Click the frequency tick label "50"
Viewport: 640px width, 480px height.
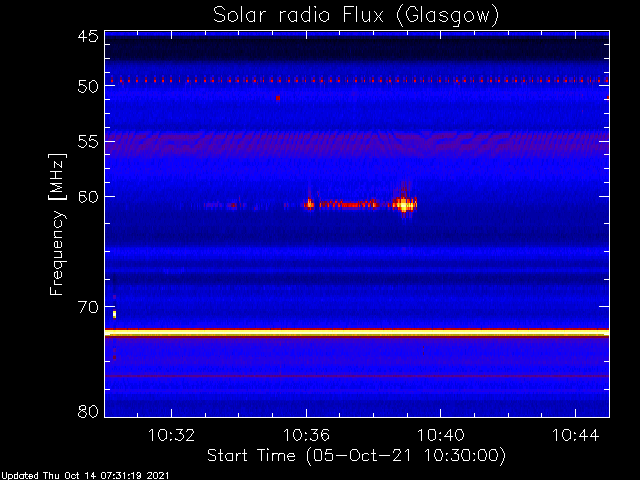[x=88, y=86]
